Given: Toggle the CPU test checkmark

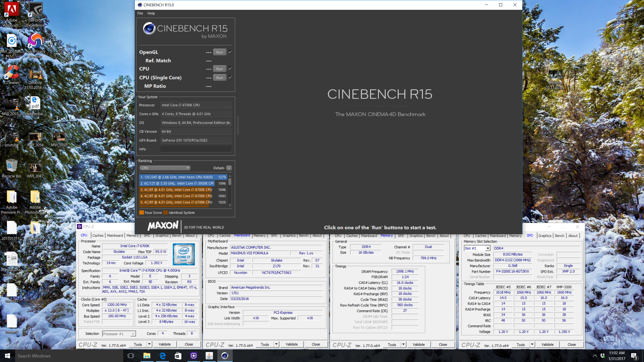Looking at the screenshot, I should [230, 68].
